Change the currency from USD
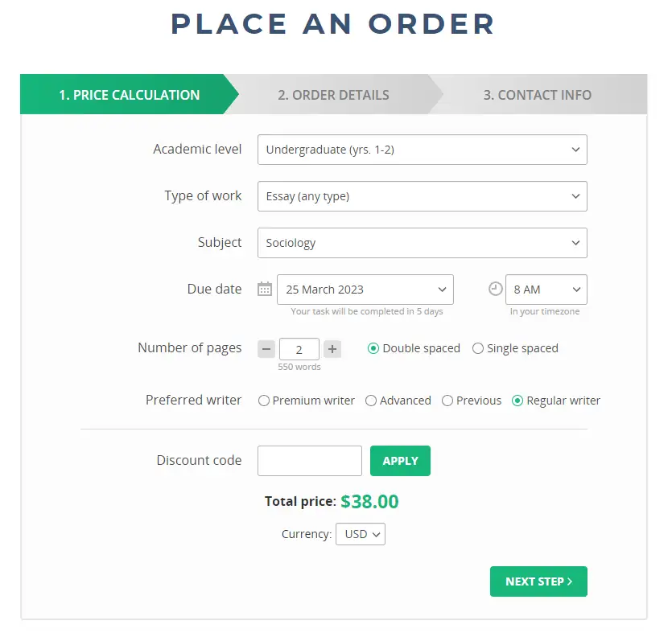 (360, 533)
